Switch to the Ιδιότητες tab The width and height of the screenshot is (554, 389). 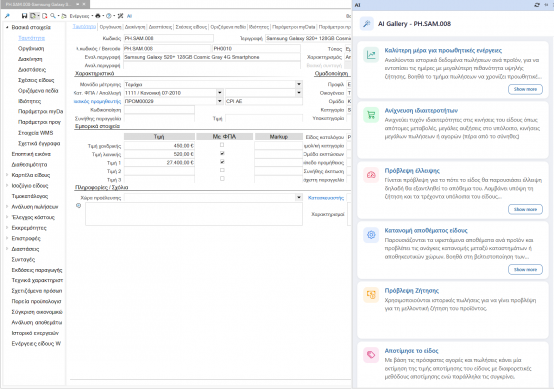[259, 27]
